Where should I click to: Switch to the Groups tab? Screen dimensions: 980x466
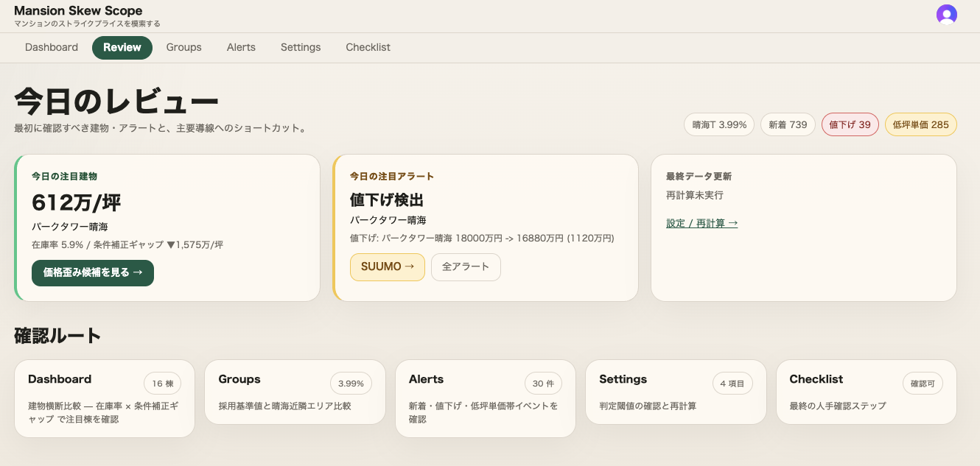click(183, 47)
